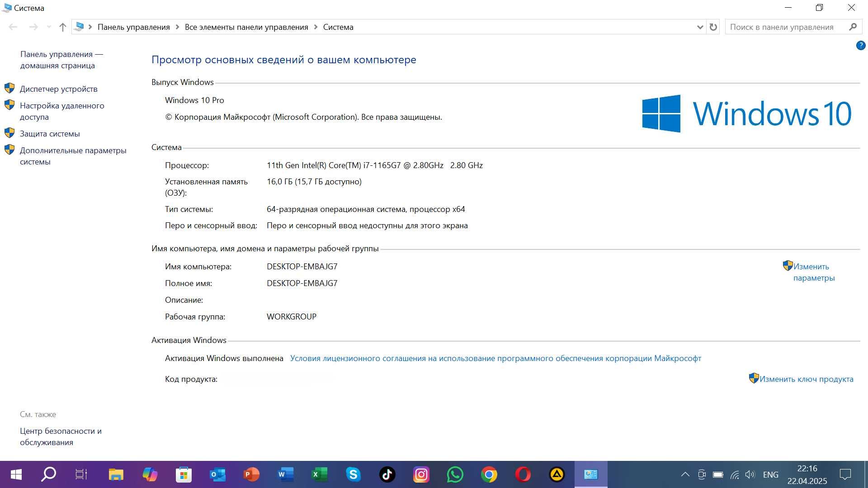Viewport: 868px width, 488px height.
Task: Click Show desktop sliver at taskbar end
Action: point(866,474)
